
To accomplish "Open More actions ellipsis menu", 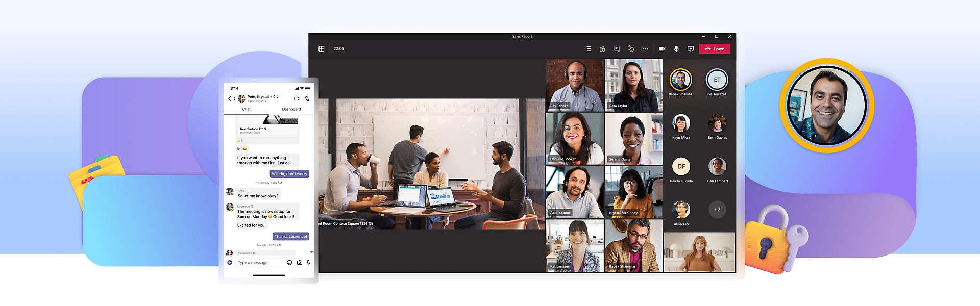I will 645,49.
